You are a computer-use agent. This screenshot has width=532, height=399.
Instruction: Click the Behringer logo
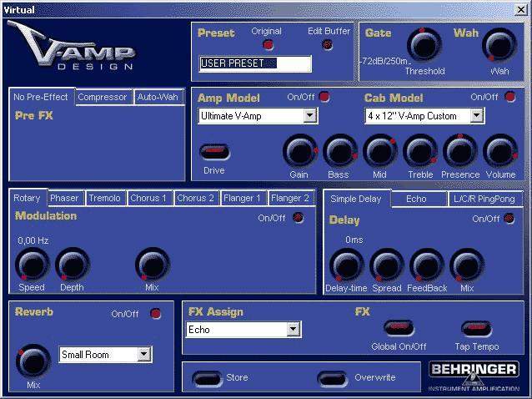(474, 376)
